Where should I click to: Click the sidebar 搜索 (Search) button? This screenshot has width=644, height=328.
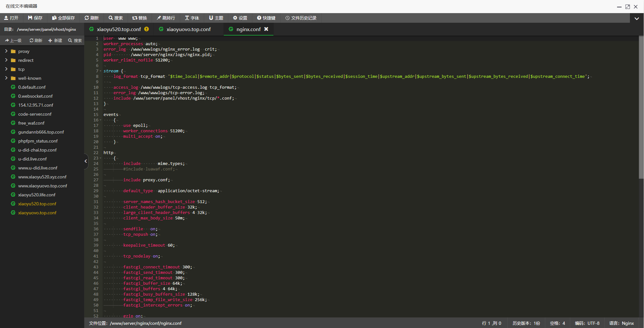75,40
